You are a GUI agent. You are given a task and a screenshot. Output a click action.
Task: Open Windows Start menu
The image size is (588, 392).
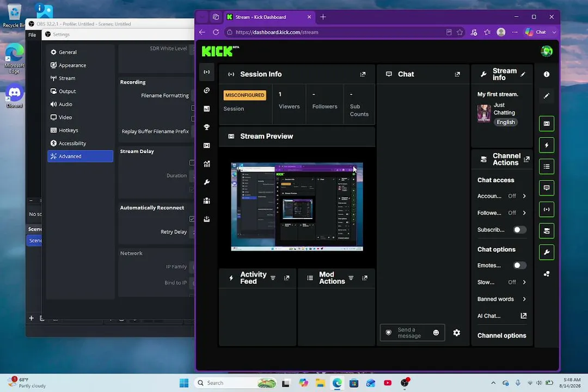184,383
